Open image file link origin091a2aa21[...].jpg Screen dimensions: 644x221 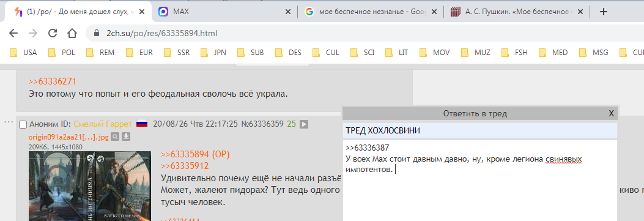[x=68, y=137]
